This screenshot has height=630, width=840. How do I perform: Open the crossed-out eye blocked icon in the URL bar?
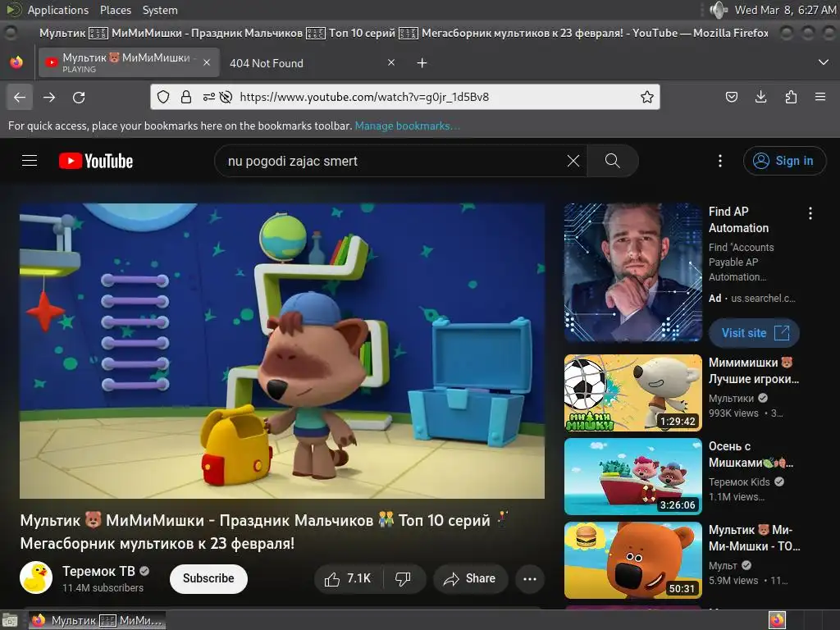coord(226,97)
